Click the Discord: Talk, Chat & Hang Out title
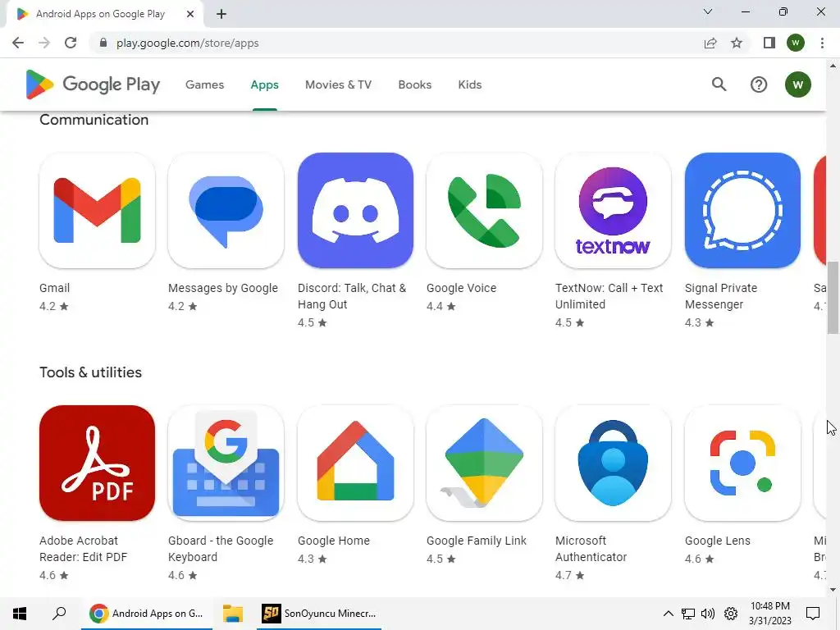Image resolution: width=840 pixels, height=630 pixels. tap(352, 296)
